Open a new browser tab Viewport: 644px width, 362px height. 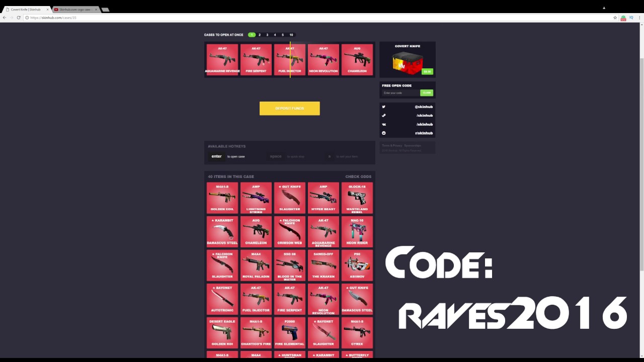105,10
